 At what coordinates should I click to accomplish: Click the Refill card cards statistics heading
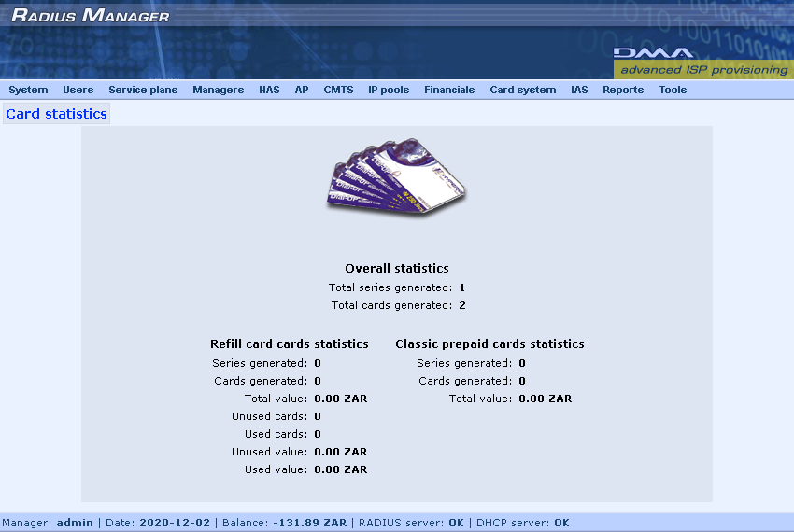pyautogui.click(x=290, y=344)
